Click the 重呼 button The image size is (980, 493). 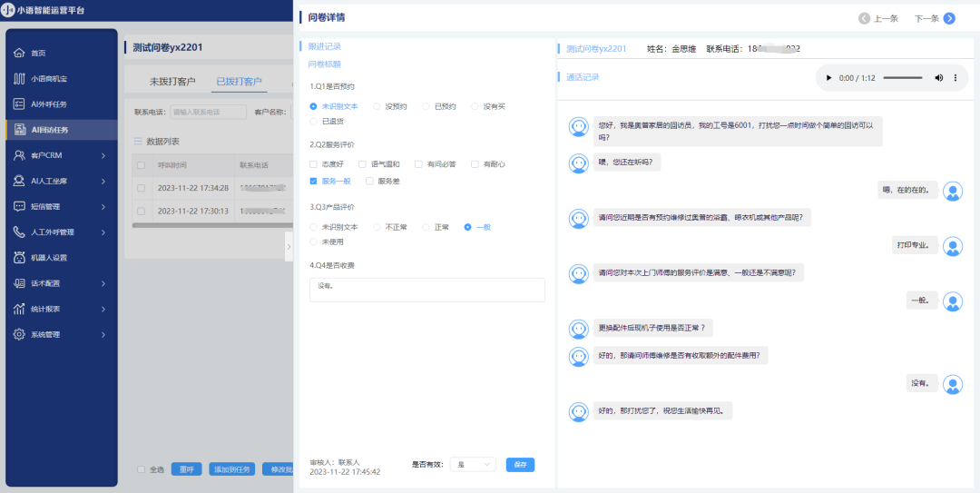click(x=186, y=469)
